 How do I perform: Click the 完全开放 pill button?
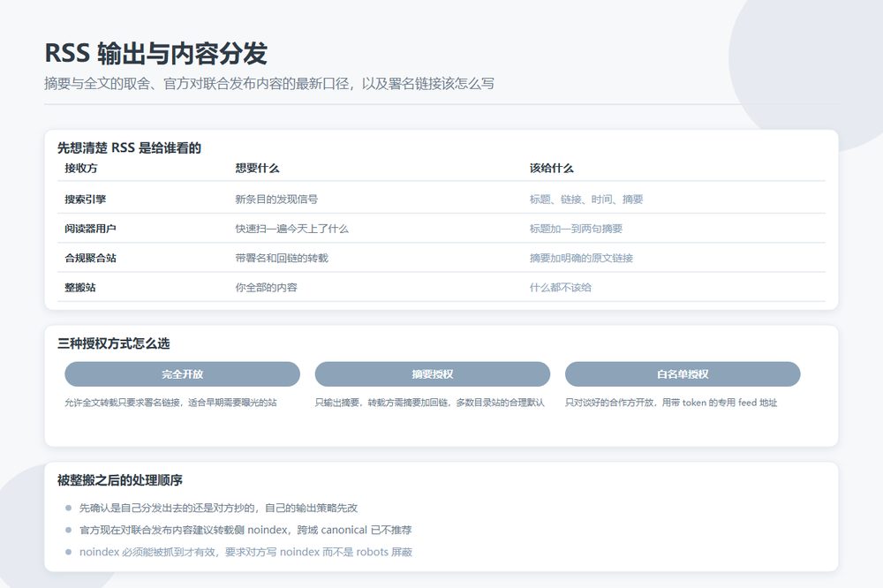click(x=182, y=374)
